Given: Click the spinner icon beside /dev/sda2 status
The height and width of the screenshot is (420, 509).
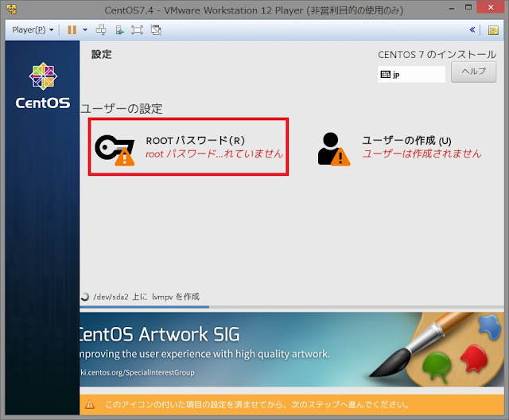Looking at the screenshot, I should (x=85, y=297).
